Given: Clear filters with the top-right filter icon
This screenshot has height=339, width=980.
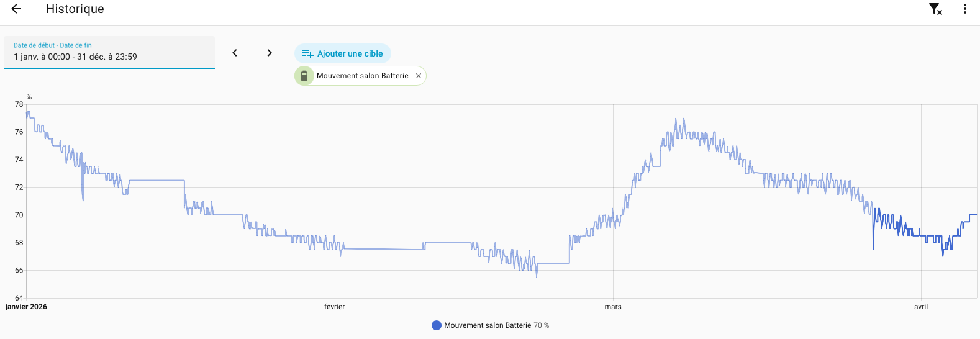Looking at the screenshot, I should [x=935, y=9].
